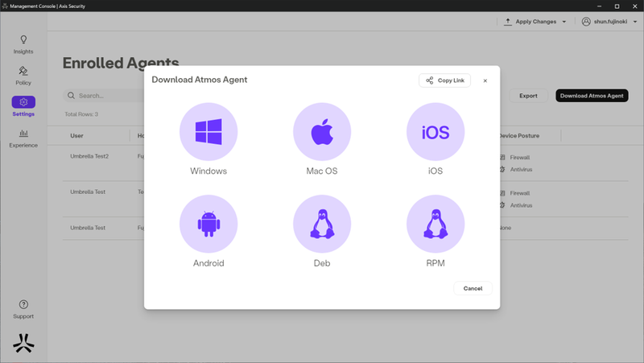Image resolution: width=644 pixels, height=363 pixels.
Task: Cancel the download dialog
Action: (x=473, y=288)
